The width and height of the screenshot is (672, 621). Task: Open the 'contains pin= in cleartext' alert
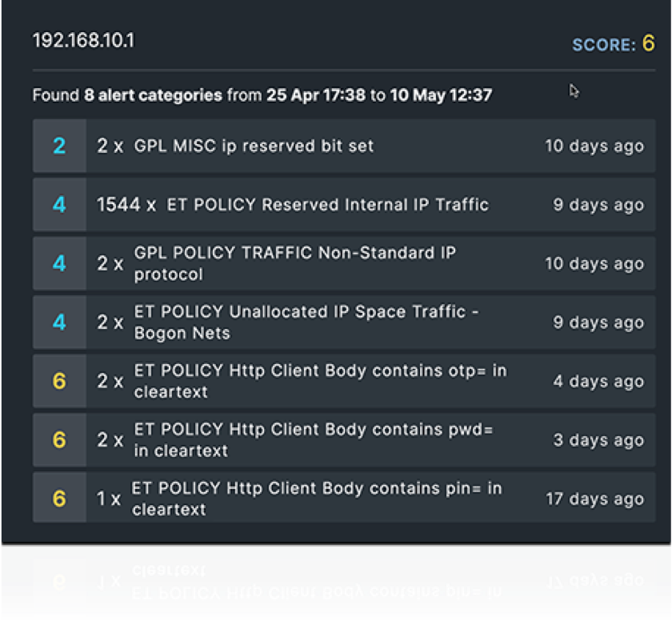coord(317,499)
